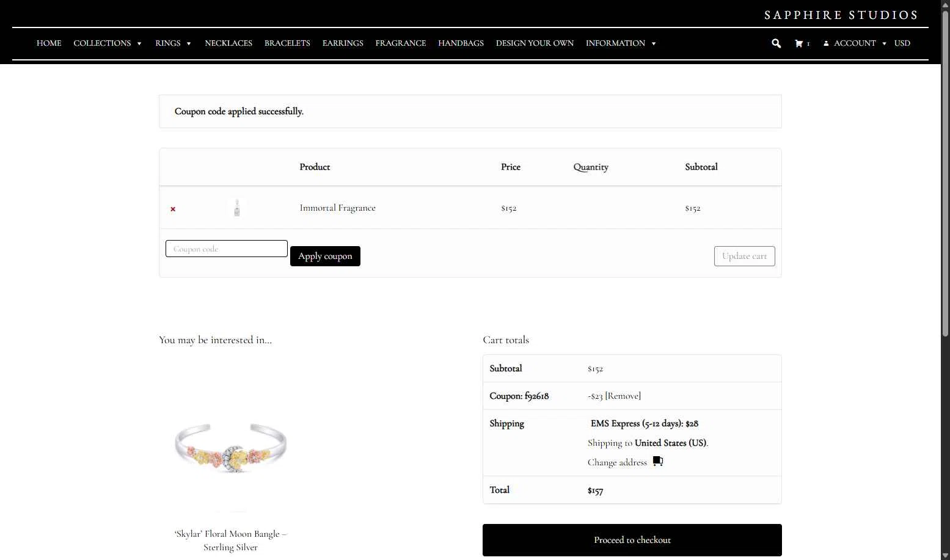Click the Change address link

(x=617, y=462)
